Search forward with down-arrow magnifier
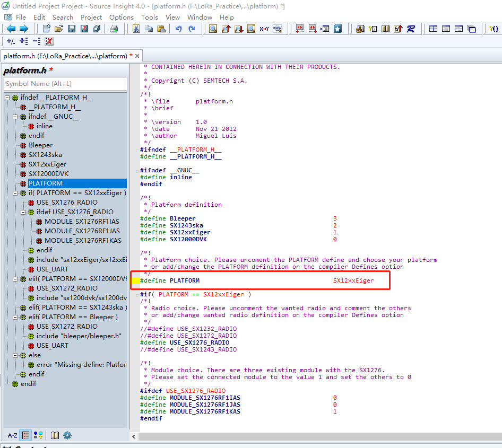 click(239, 29)
